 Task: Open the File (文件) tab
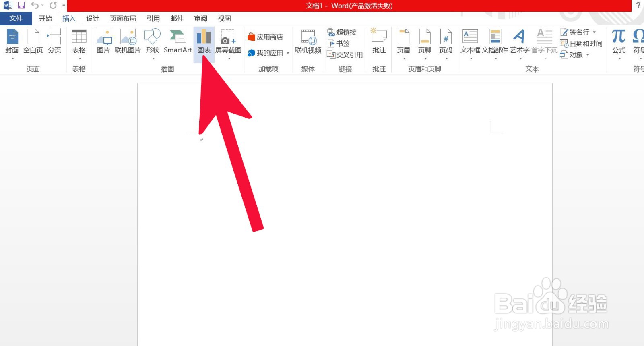[x=16, y=19]
